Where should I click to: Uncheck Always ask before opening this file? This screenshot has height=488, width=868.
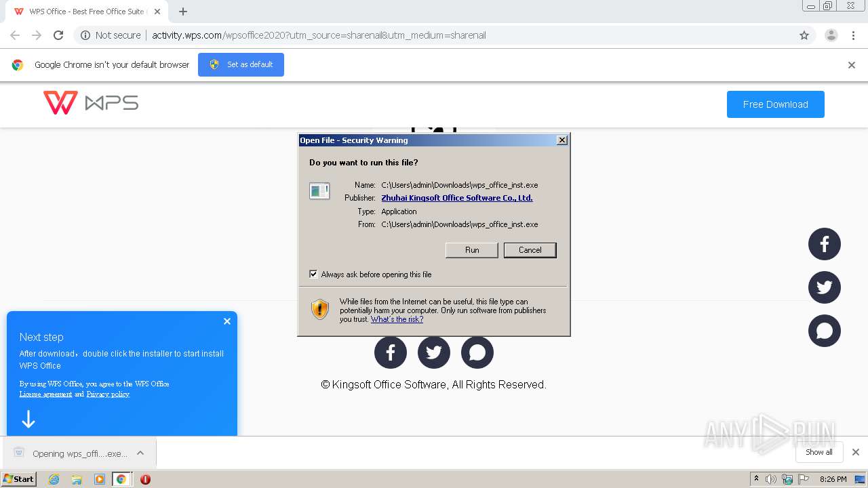[313, 274]
